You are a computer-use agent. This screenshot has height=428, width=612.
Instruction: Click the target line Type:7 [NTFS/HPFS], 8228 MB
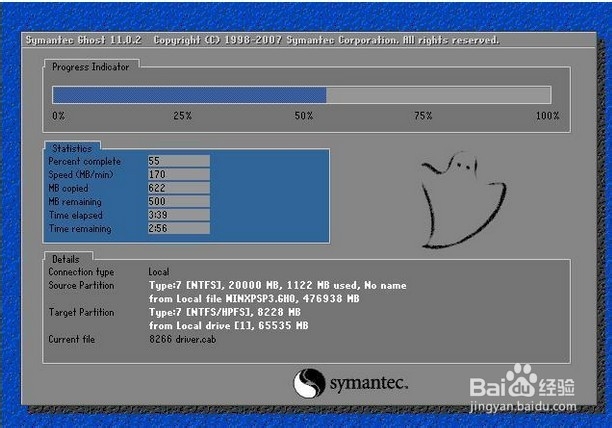(225, 312)
